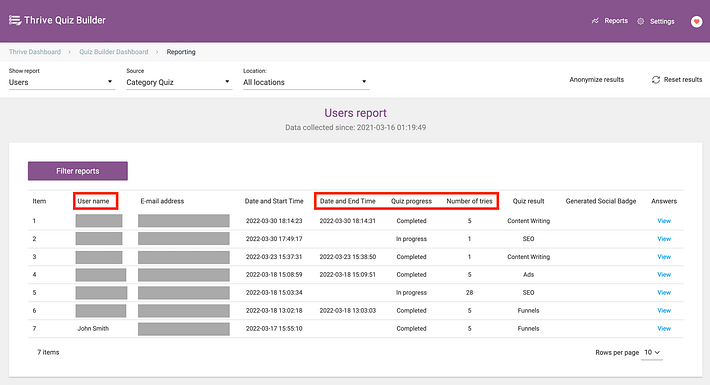710x385 pixels.
Task: Click the Settings gear icon
Action: 640,21
